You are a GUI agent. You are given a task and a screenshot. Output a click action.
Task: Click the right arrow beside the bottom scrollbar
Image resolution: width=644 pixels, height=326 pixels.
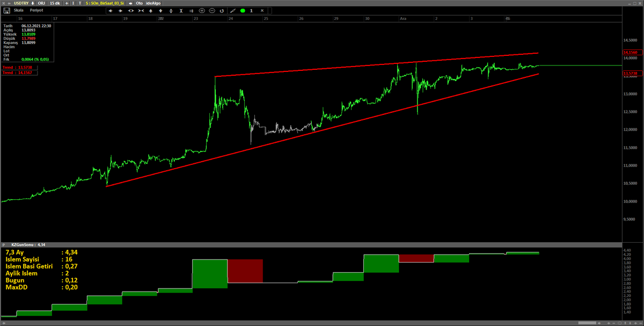coord(599,323)
